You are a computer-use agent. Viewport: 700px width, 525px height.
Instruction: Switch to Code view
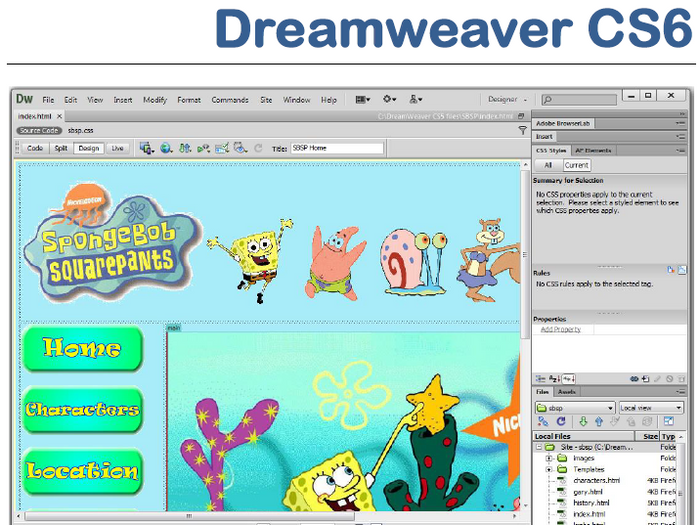[x=35, y=148]
